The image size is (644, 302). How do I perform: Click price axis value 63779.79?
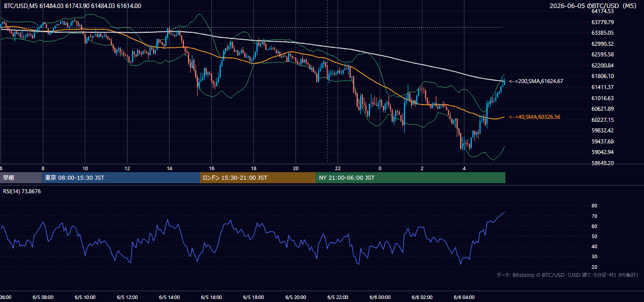[x=603, y=22]
